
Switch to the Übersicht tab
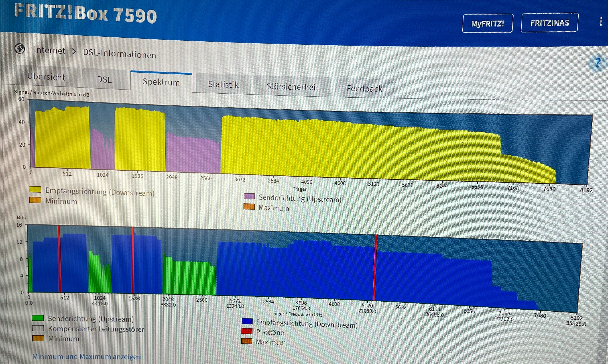tap(46, 77)
